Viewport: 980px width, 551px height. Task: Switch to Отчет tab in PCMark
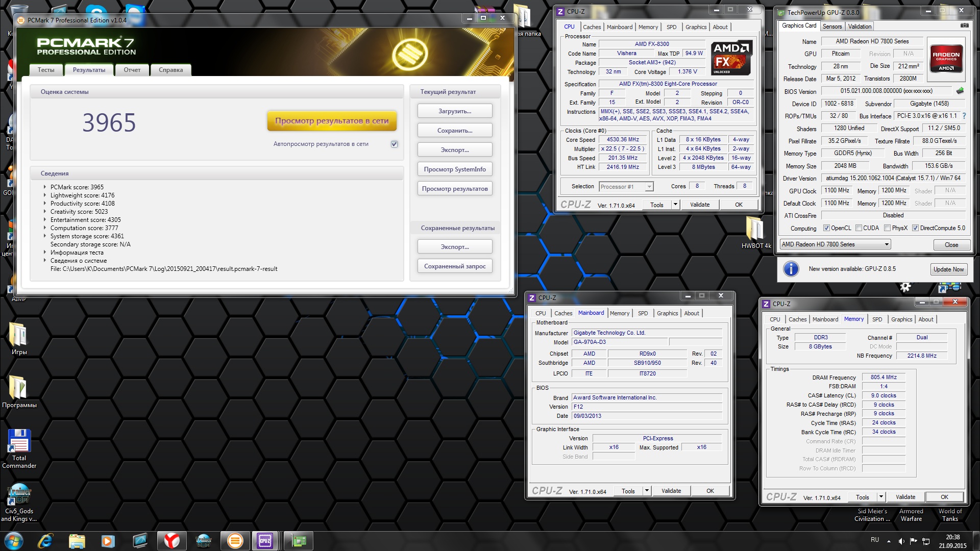pos(132,70)
